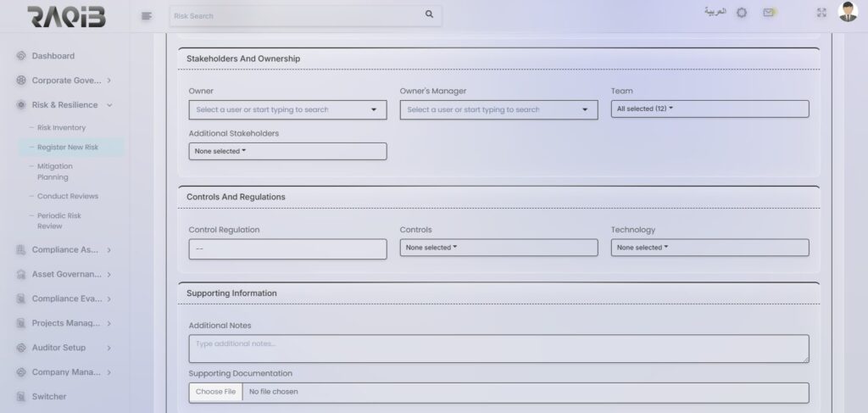The image size is (868, 413).
Task: Open the settings gear icon in header
Action: [742, 13]
